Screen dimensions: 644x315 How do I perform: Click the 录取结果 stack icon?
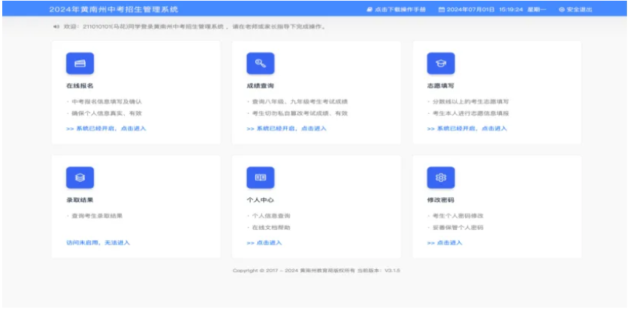tap(80, 177)
